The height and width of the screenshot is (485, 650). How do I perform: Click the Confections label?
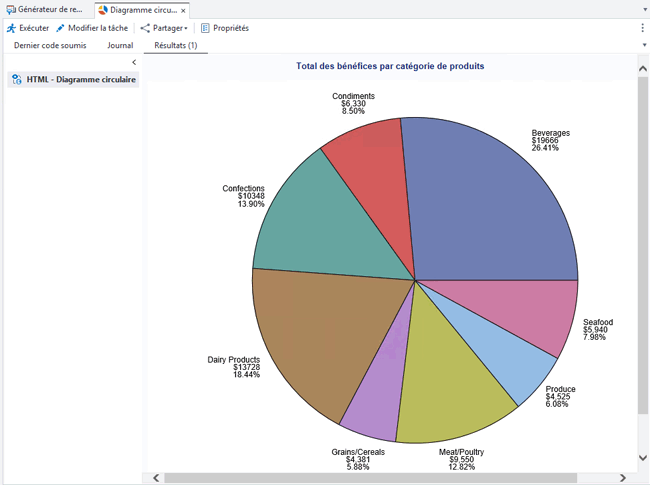[243, 188]
